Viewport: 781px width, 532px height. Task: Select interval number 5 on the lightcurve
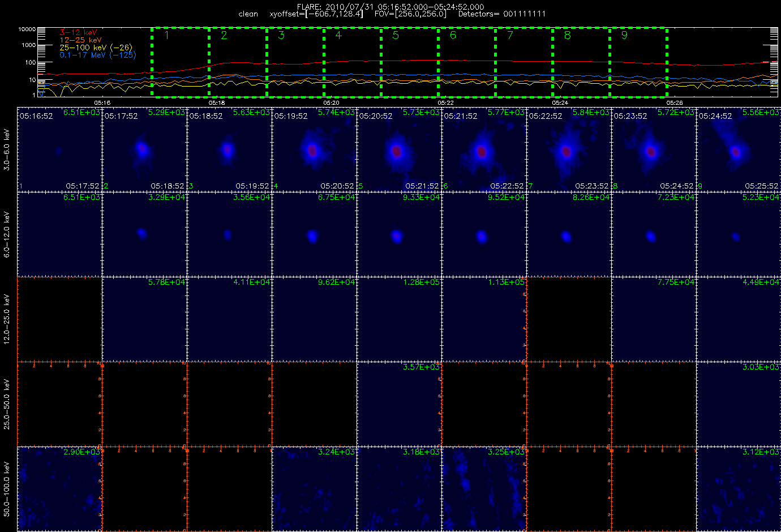[396, 36]
